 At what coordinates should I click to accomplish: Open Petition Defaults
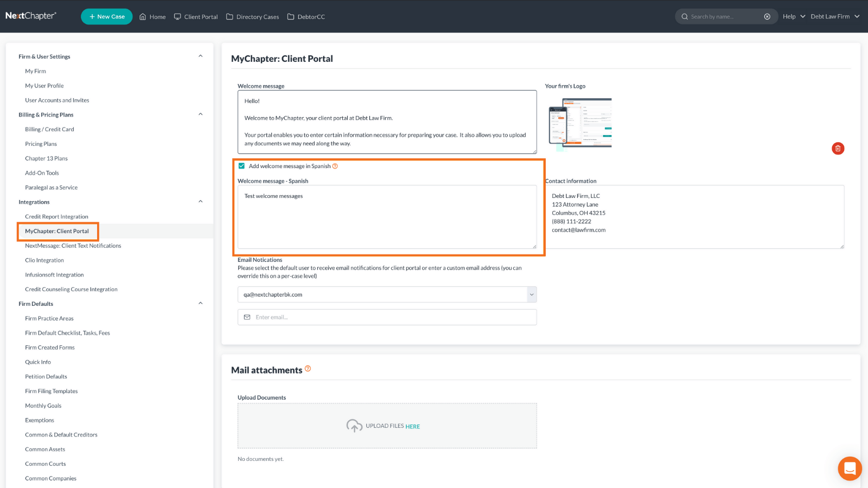click(46, 377)
